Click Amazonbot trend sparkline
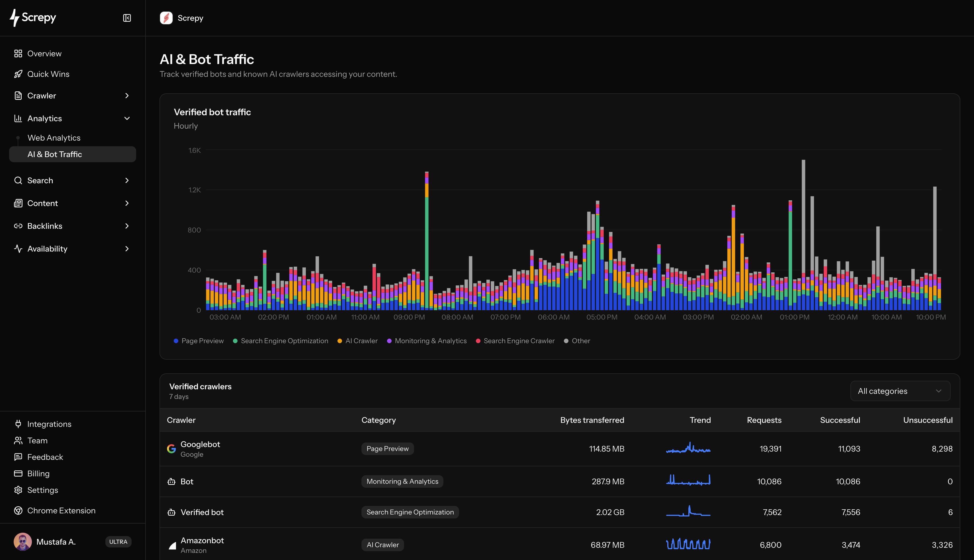 click(688, 544)
